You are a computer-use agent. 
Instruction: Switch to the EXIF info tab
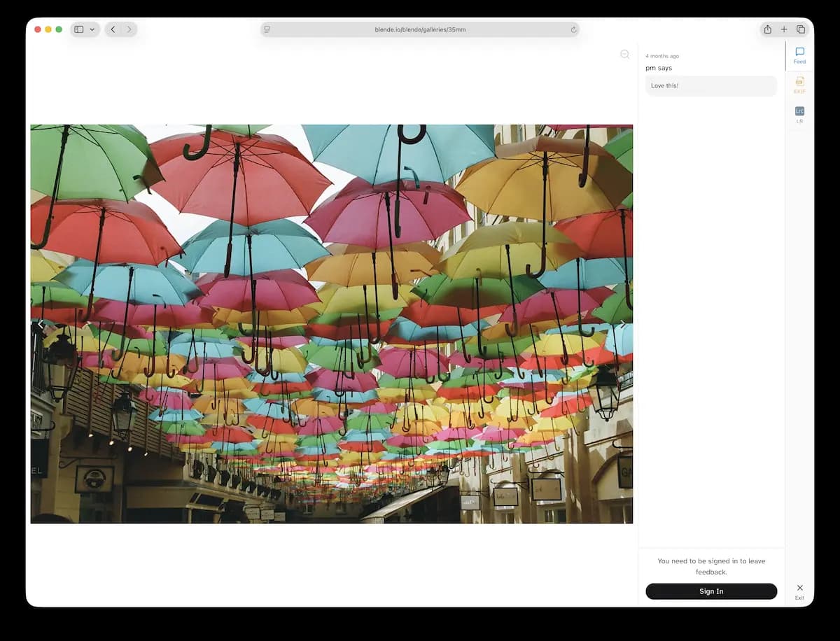(799, 85)
